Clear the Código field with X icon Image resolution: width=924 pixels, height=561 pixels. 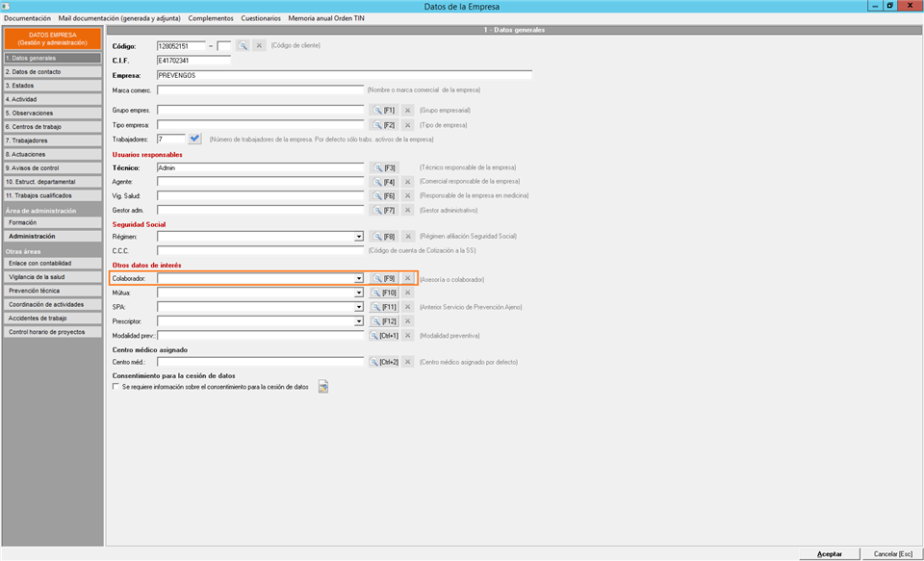coord(259,45)
